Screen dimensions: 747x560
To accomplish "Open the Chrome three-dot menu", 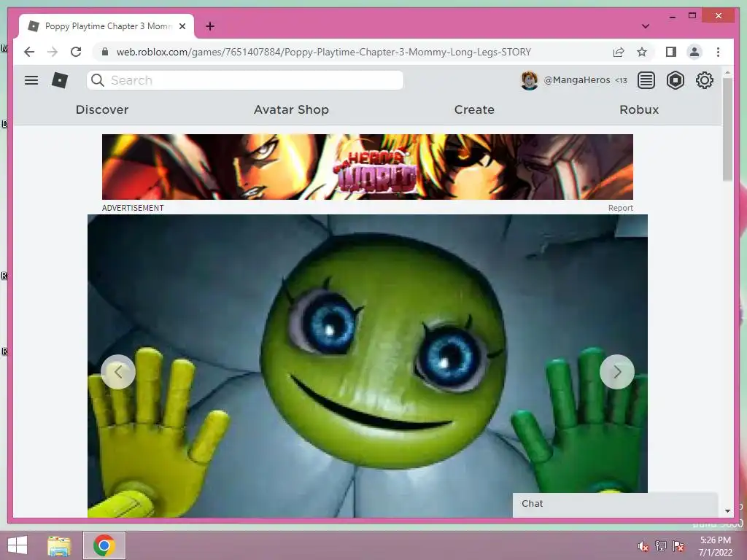I will [x=718, y=52].
